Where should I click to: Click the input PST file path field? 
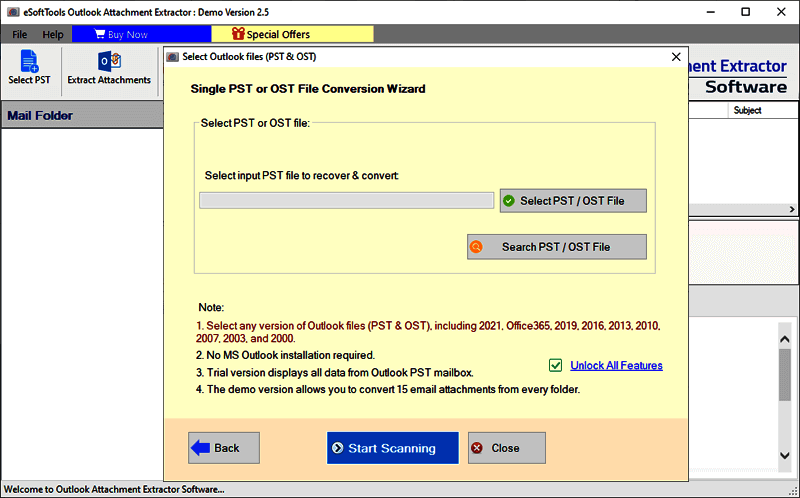pos(346,201)
